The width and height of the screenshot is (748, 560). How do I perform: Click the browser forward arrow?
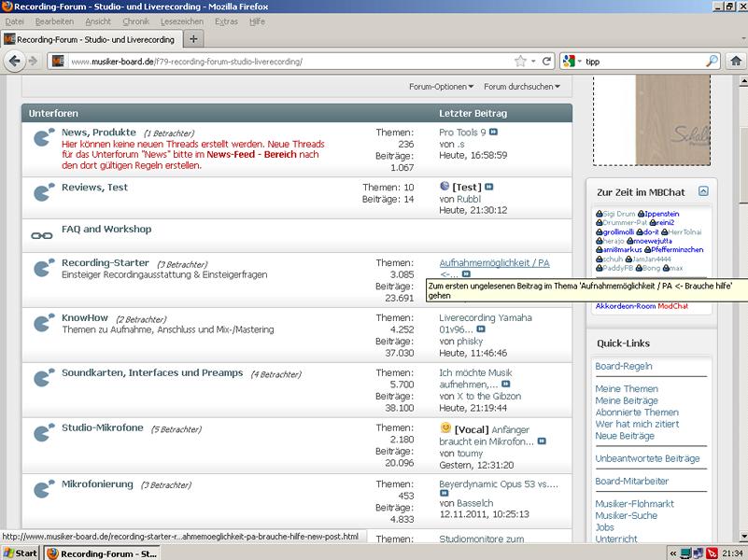click(x=33, y=61)
